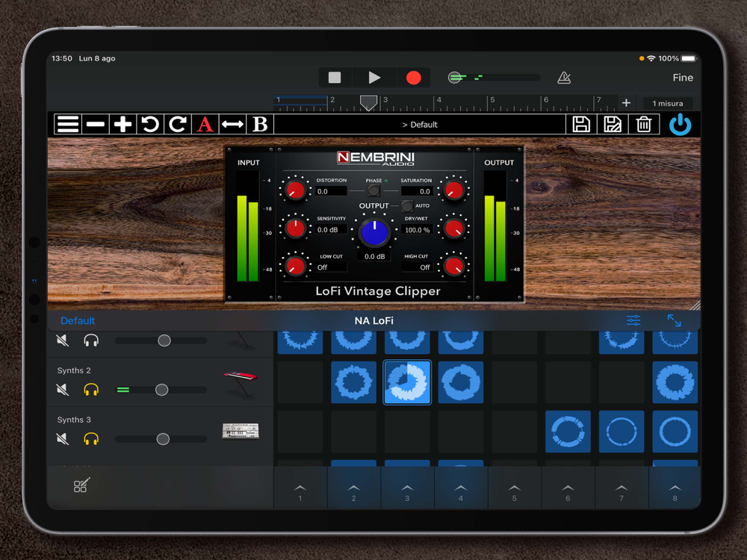
Task: Open the 1 misura length selector
Action: click(667, 103)
